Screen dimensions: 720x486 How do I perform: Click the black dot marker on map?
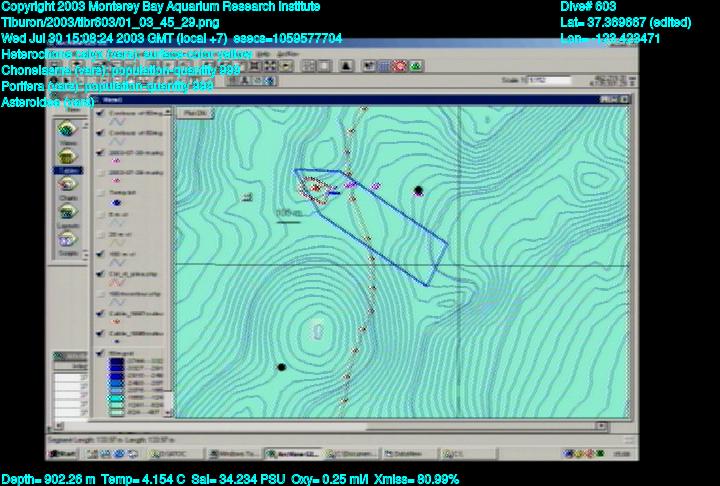[x=418, y=190]
